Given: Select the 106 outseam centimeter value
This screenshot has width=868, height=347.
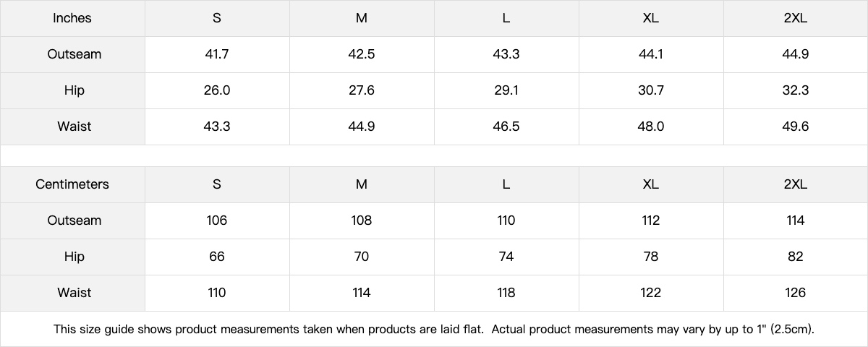Looking at the screenshot, I should [217, 220].
